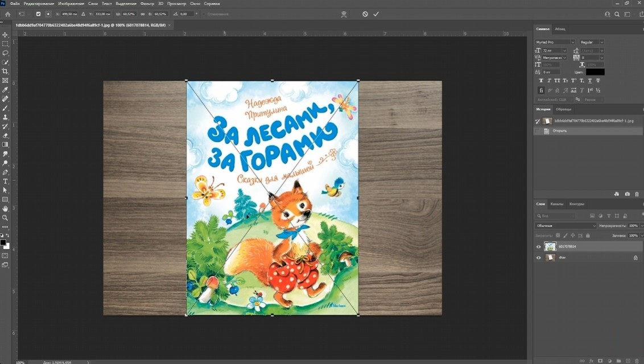The height and width of the screenshot is (364, 644).
Task: Switch to the Абзац tab
Action: 560,29
